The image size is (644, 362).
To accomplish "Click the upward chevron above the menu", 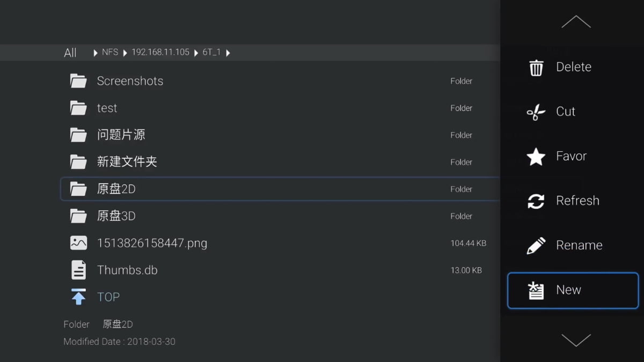I will [x=576, y=21].
